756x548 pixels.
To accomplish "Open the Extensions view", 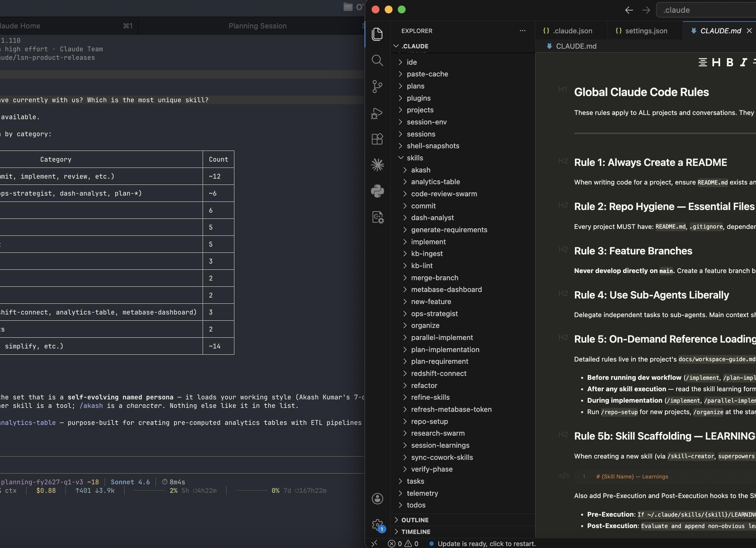I will tap(377, 138).
